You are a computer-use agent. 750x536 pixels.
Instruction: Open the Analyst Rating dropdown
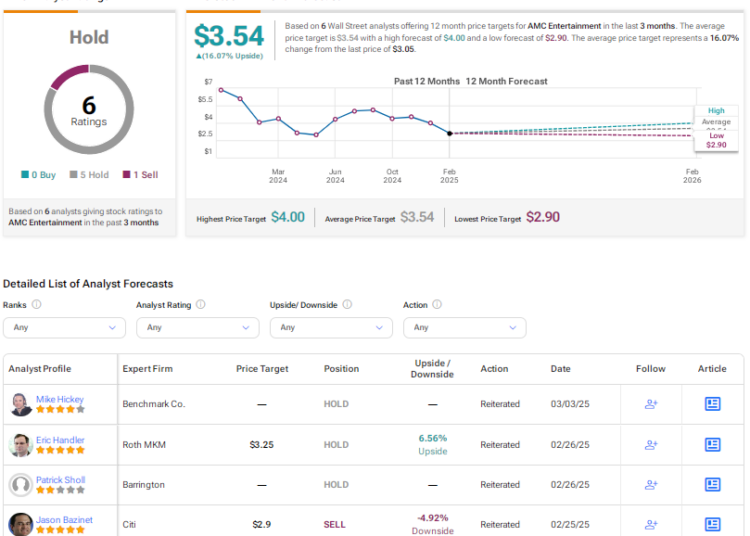click(x=198, y=328)
